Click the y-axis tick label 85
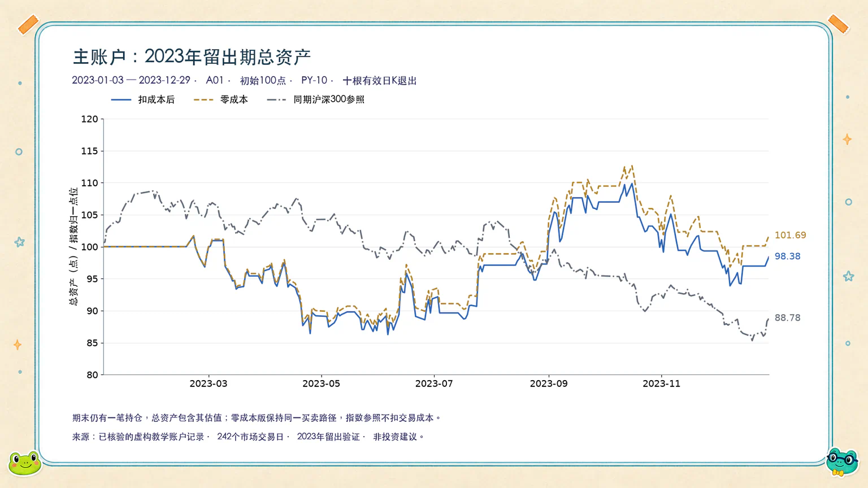The height and width of the screenshot is (488, 868). pos(92,343)
